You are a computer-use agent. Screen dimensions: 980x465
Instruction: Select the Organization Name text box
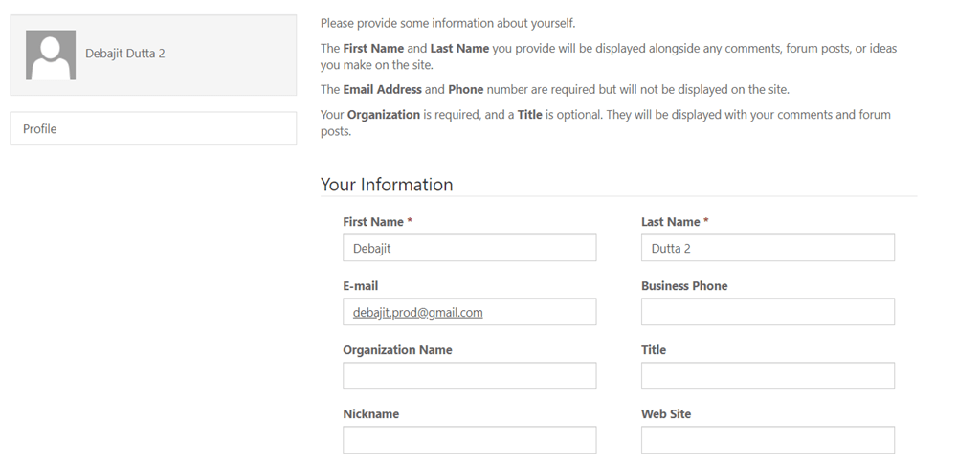469,376
